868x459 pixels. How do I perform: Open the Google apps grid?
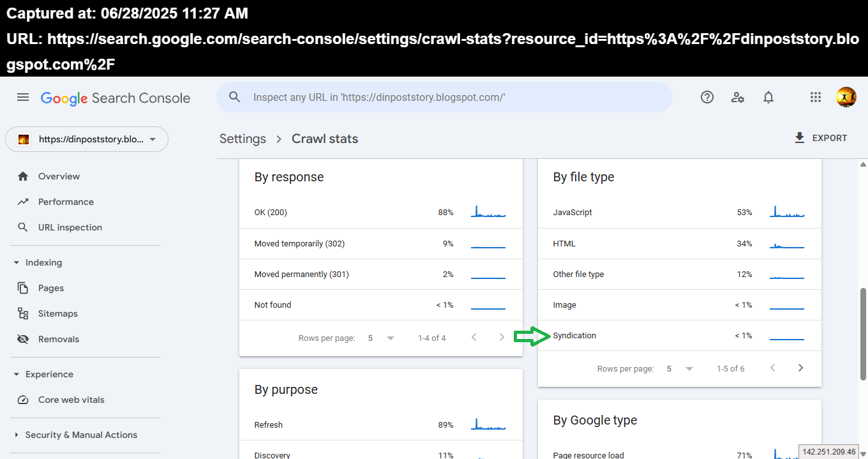815,98
